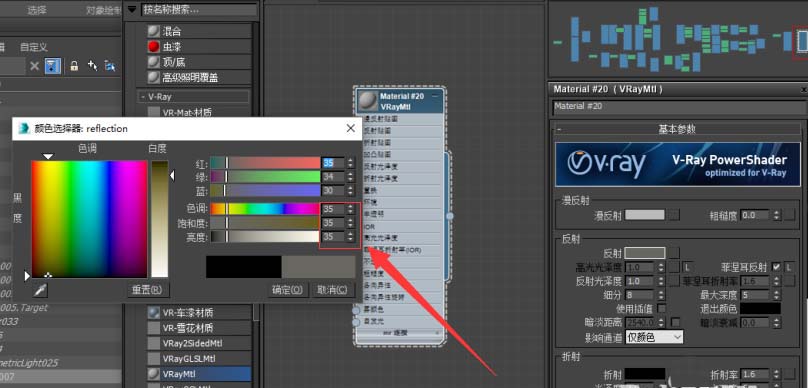Click the 白度 whiteness vertical slider

click(x=160, y=219)
